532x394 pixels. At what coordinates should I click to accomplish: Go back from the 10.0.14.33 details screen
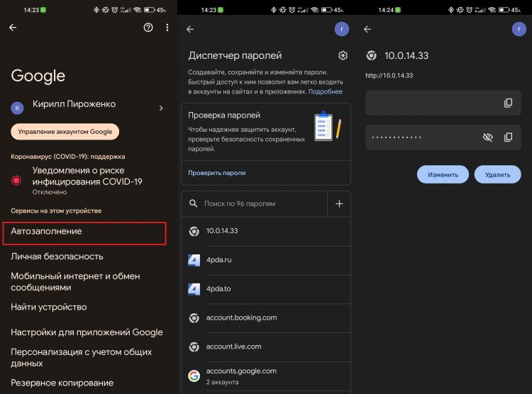click(x=367, y=29)
